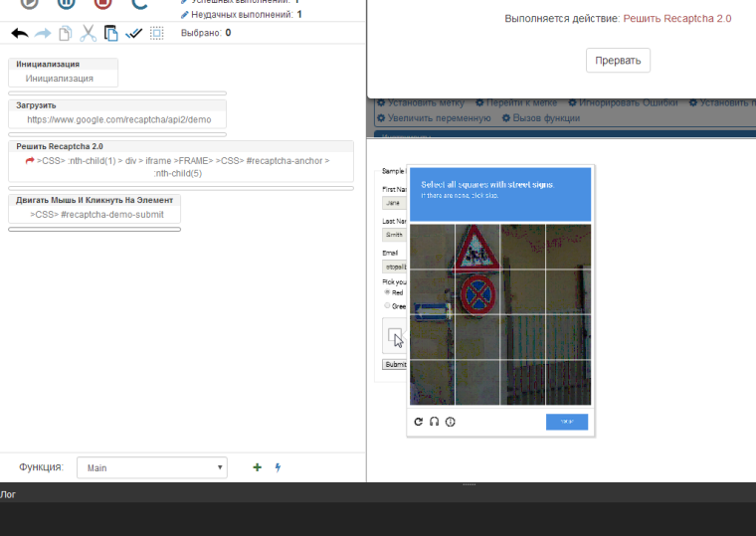This screenshot has width=756, height=536.
Task: Click the redo arrow icon
Action: [x=43, y=33]
